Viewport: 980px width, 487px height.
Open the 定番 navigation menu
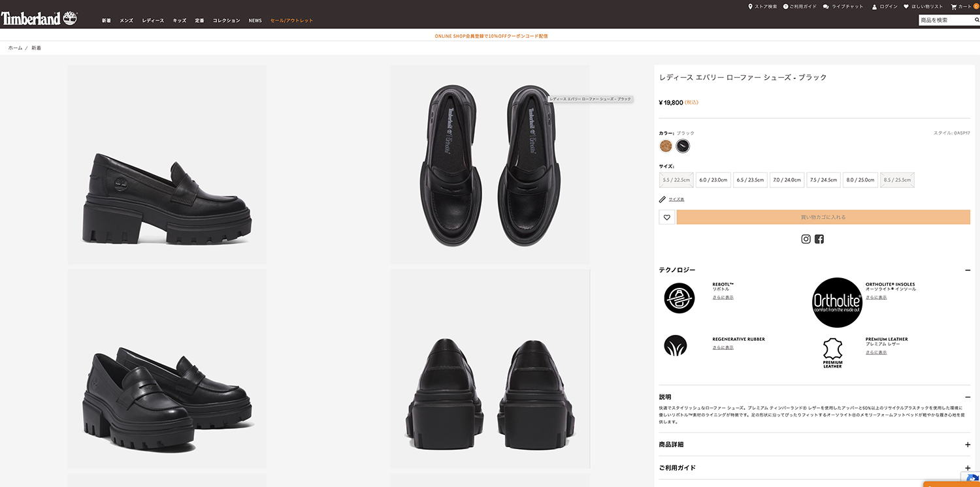pyautogui.click(x=199, y=20)
